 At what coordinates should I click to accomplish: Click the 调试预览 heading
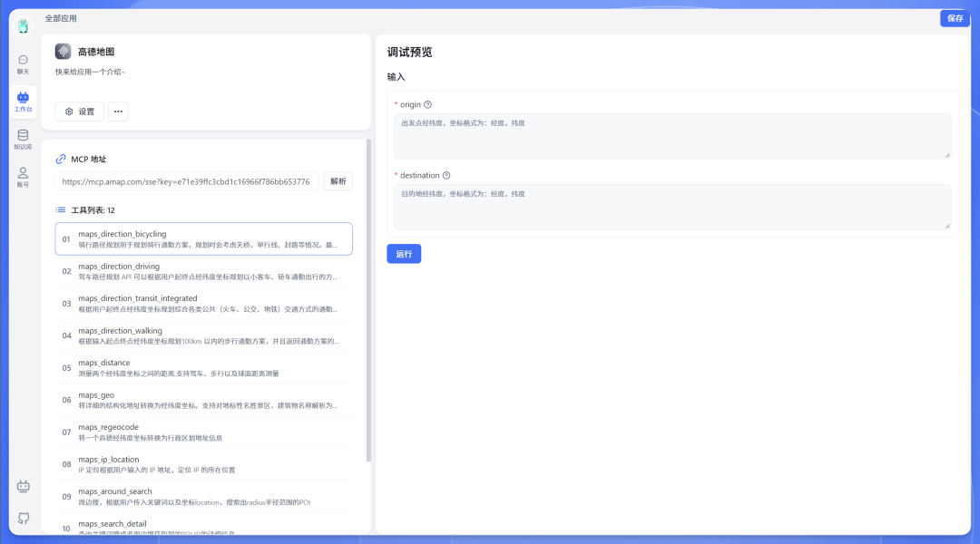(409, 52)
